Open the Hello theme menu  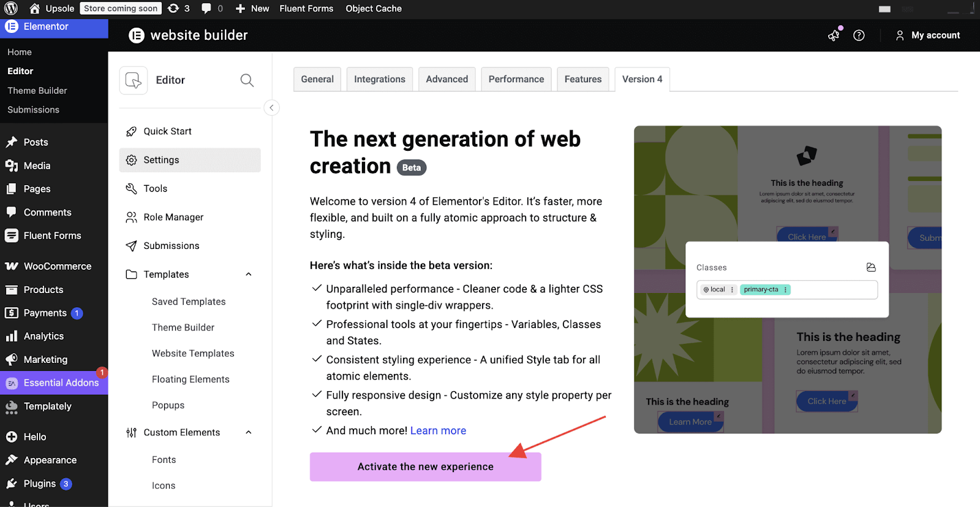coord(35,436)
